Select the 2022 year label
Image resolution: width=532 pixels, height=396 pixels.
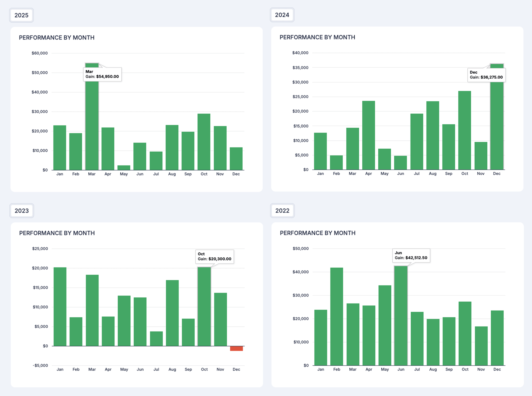(282, 211)
